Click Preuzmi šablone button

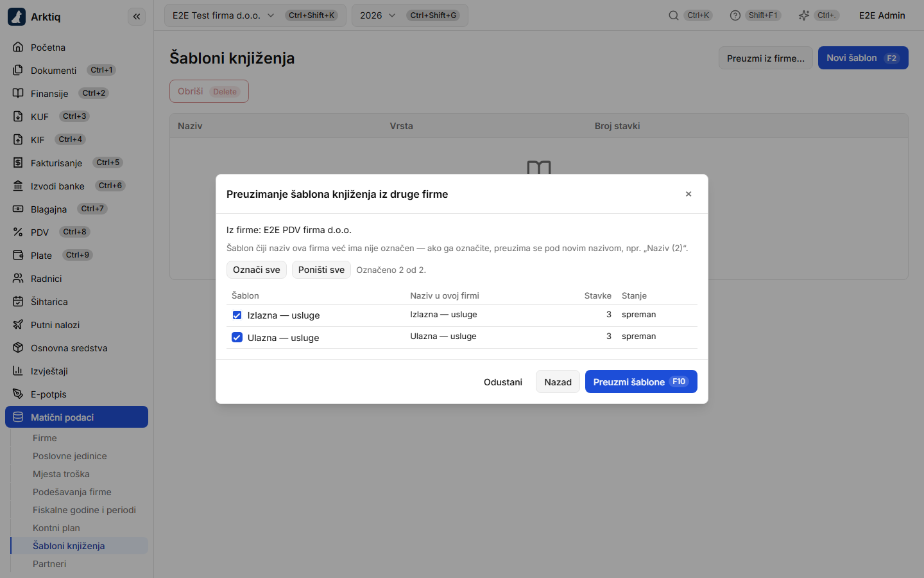(641, 381)
